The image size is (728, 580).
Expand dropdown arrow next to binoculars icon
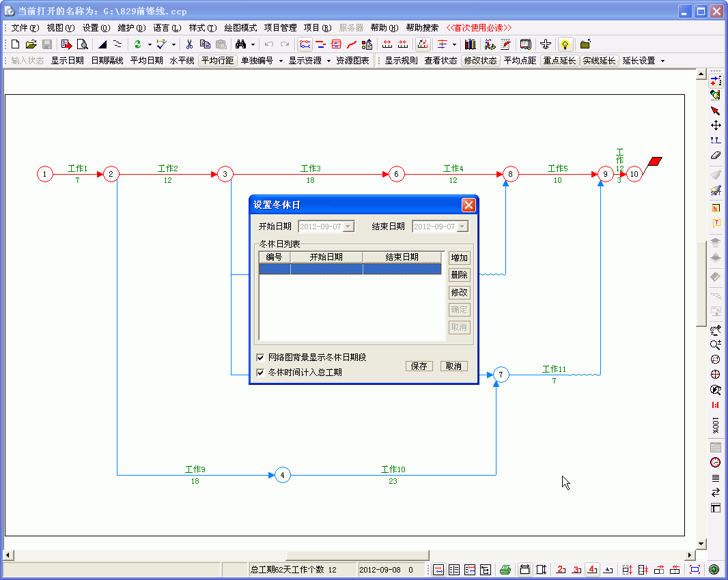(253, 44)
